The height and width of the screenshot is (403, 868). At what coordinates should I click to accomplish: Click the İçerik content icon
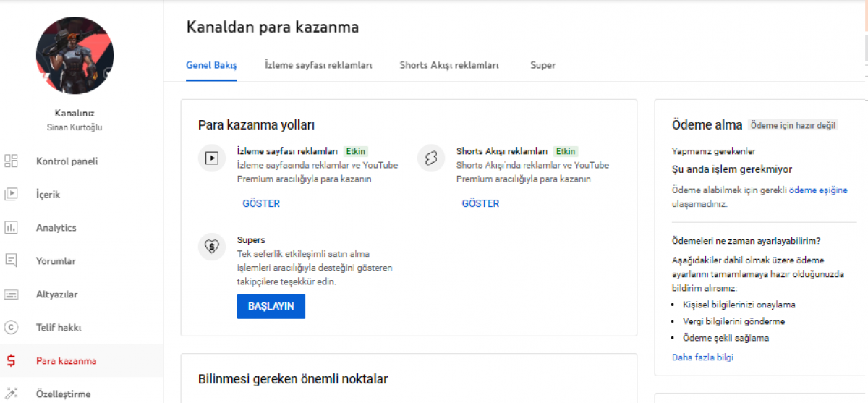click(11, 194)
